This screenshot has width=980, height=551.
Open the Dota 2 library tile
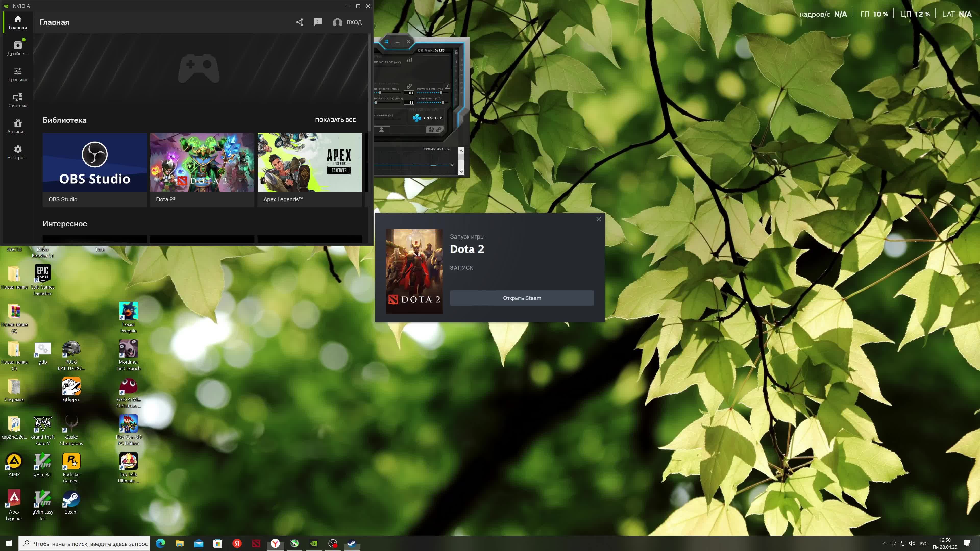(202, 170)
